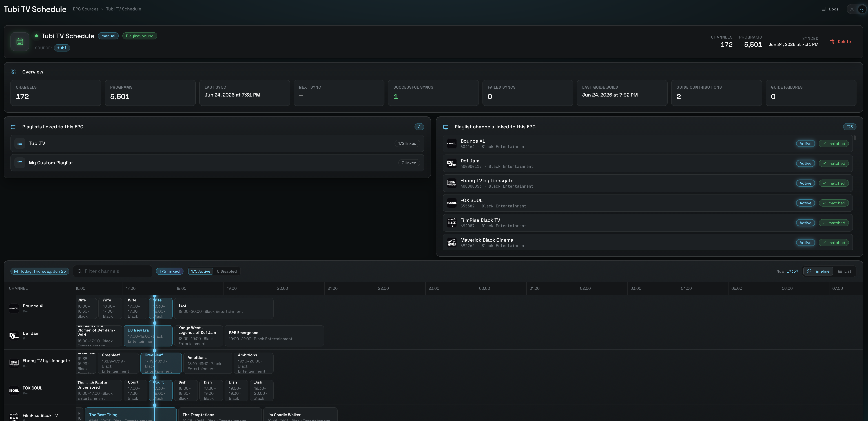The image size is (868, 421).
Task: Open The Isiah Factor Uncensored program
Action: (x=99, y=390)
